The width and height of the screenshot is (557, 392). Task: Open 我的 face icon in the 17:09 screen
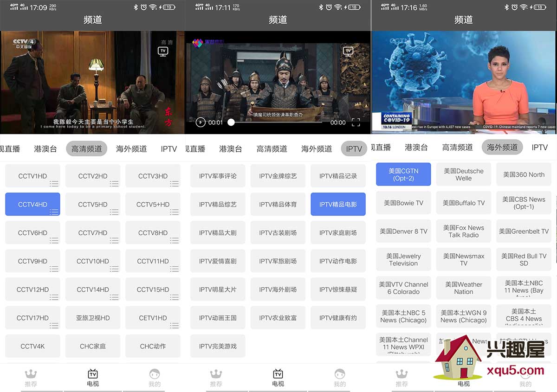click(155, 374)
